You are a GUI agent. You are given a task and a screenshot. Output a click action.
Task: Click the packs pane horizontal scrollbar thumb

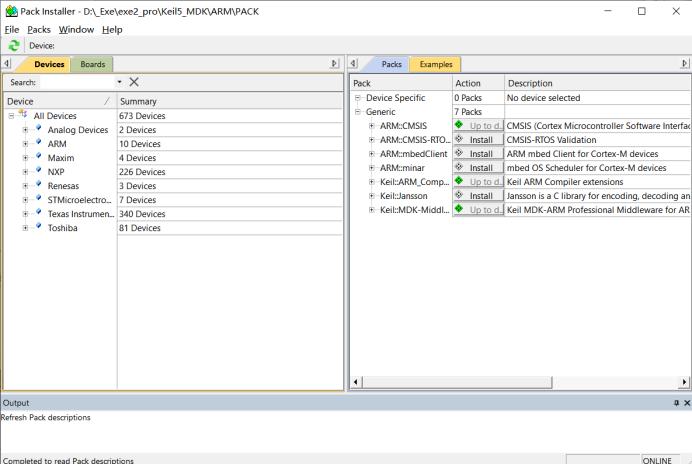(457, 382)
